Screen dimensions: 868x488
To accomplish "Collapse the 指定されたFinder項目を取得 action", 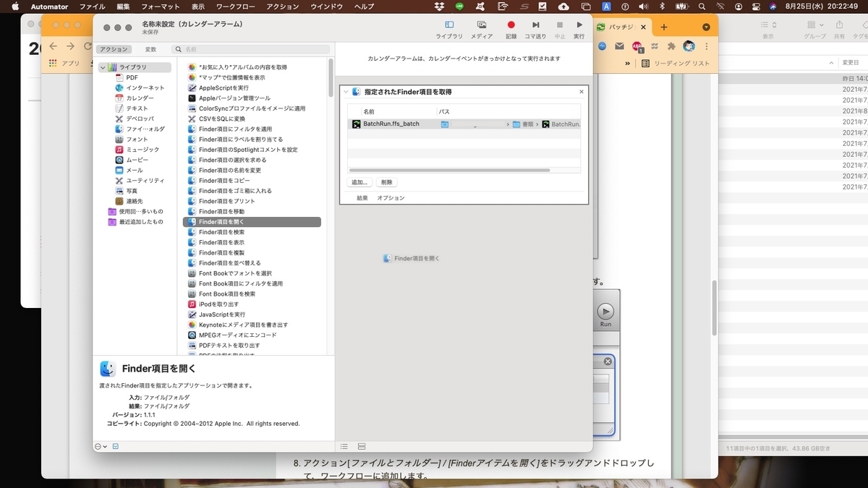I will coord(346,92).
